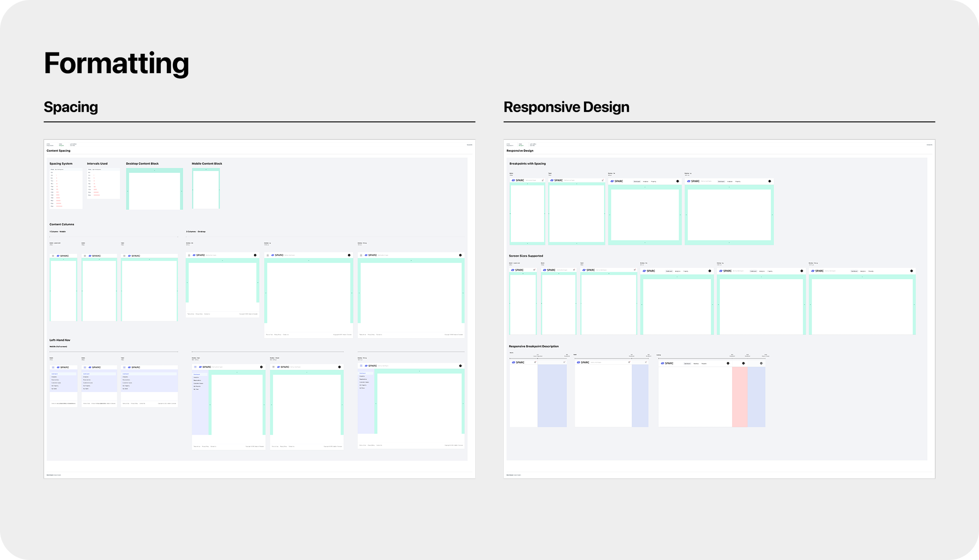The width and height of the screenshot is (979, 560).
Task: Open the Spacing System table thumbnail
Action: pyautogui.click(x=66, y=188)
